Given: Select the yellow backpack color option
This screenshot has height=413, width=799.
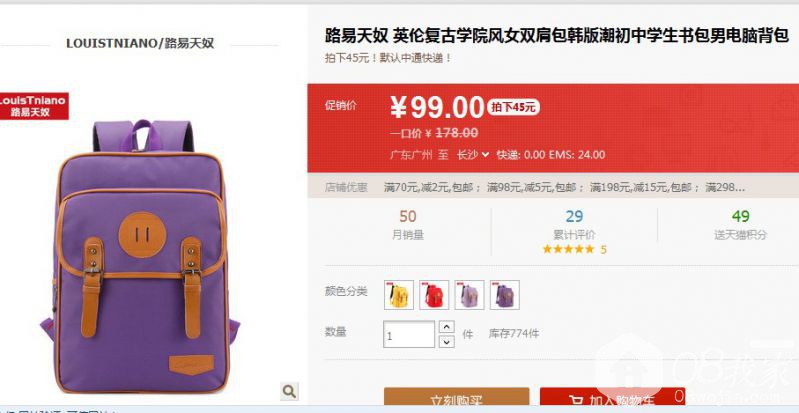Looking at the screenshot, I should [x=399, y=295].
